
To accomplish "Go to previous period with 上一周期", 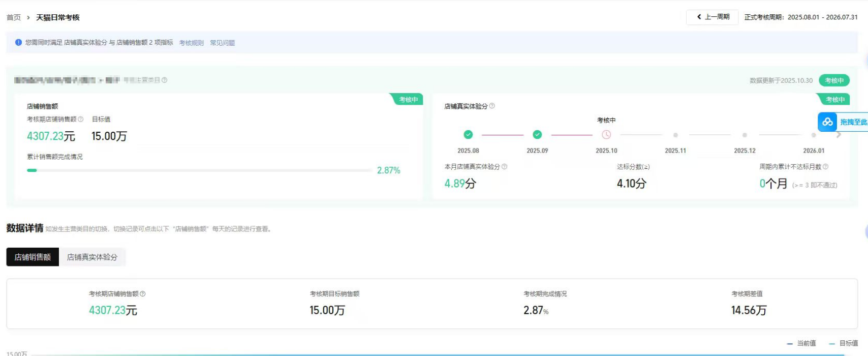I will click(x=712, y=17).
